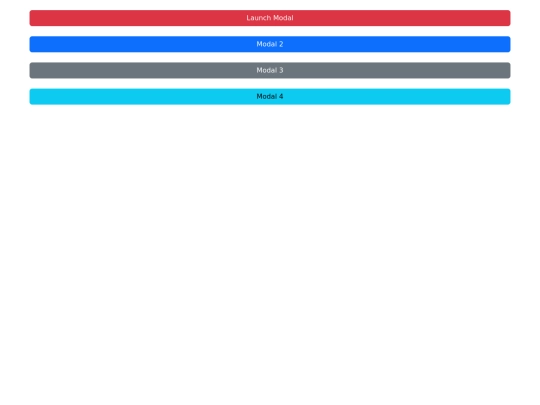Click the red Launch Modal button
This screenshot has height=405, width=540.
pos(270,18)
